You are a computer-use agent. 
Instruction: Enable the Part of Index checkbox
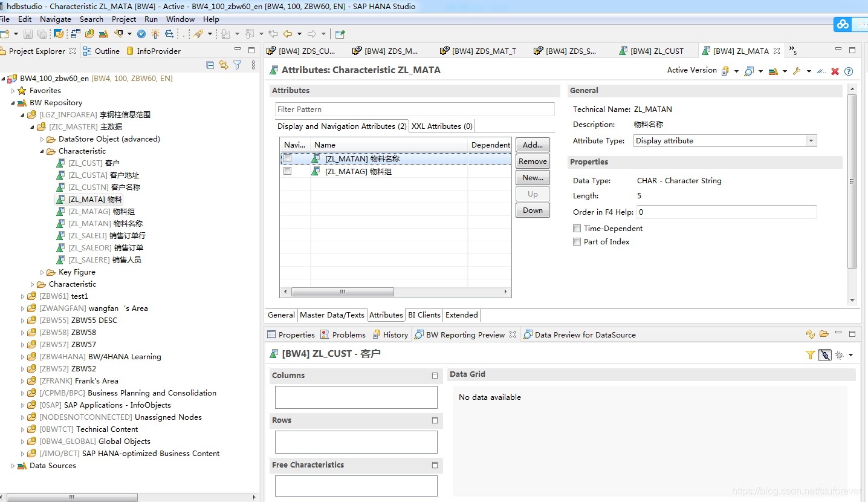(577, 242)
